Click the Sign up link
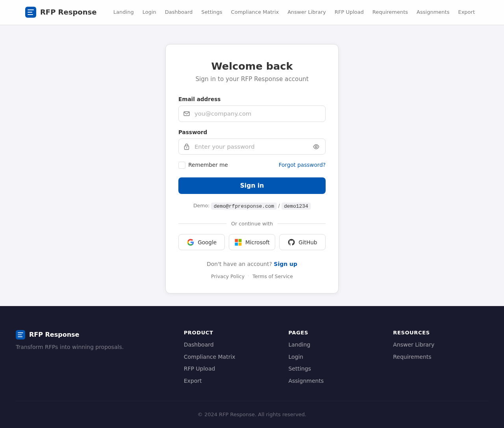 285,264
